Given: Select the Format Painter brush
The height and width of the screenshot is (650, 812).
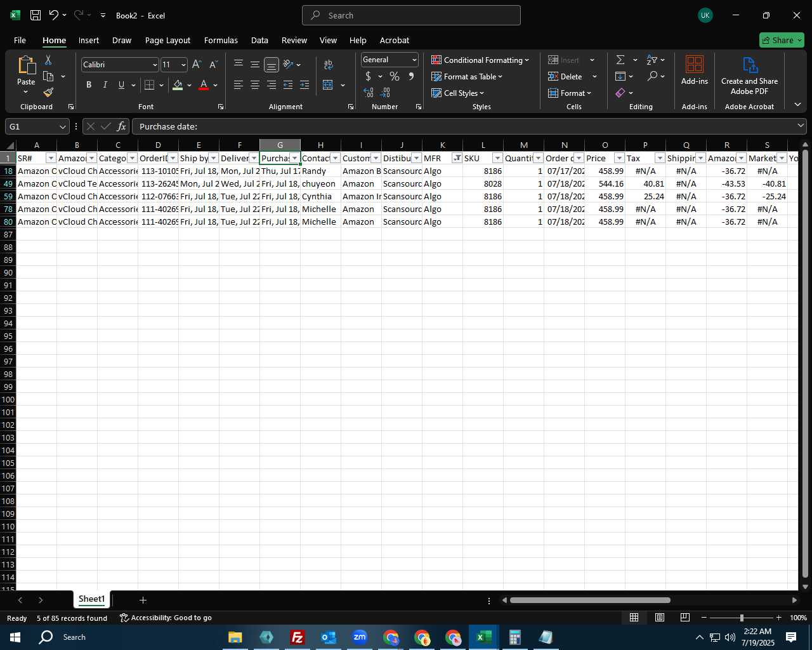Looking at the screenshot, I should coord(48,93).
